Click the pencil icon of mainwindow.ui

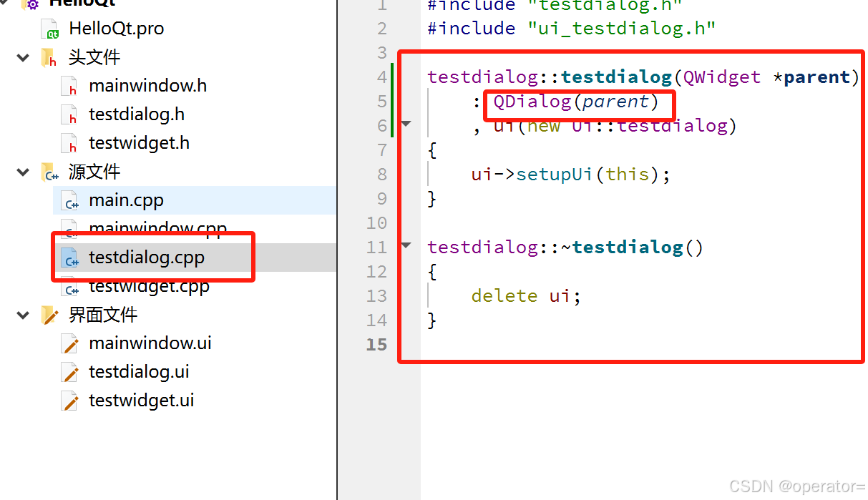(x=70, y=344)
